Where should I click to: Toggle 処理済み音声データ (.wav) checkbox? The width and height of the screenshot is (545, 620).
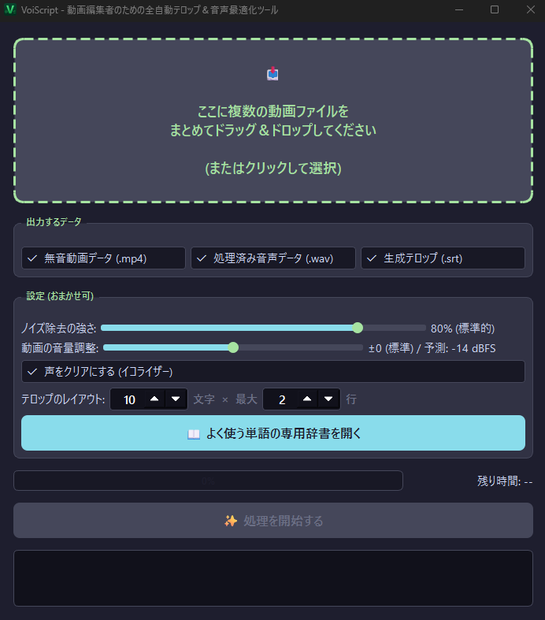(273, 258)
